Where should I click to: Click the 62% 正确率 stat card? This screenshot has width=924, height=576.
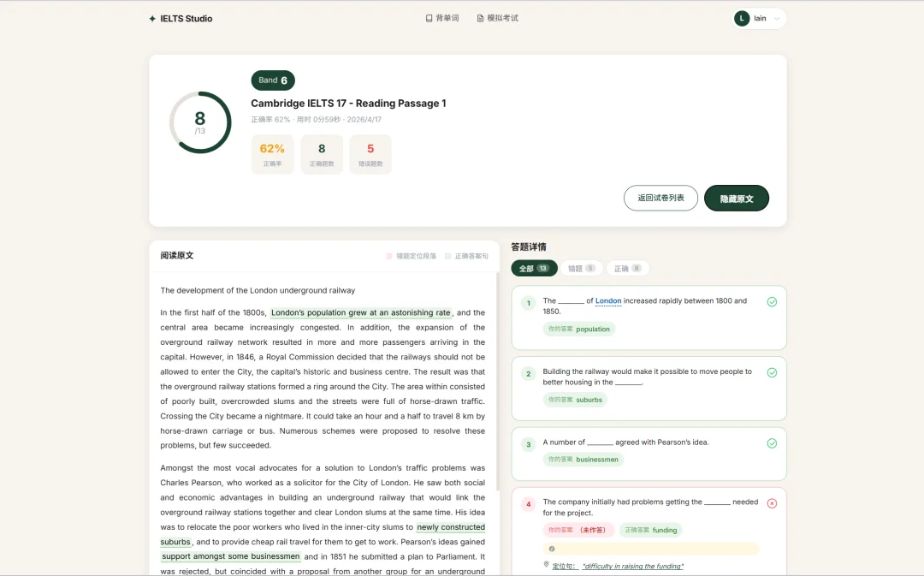pyautogui.click(x=272, y=154)
